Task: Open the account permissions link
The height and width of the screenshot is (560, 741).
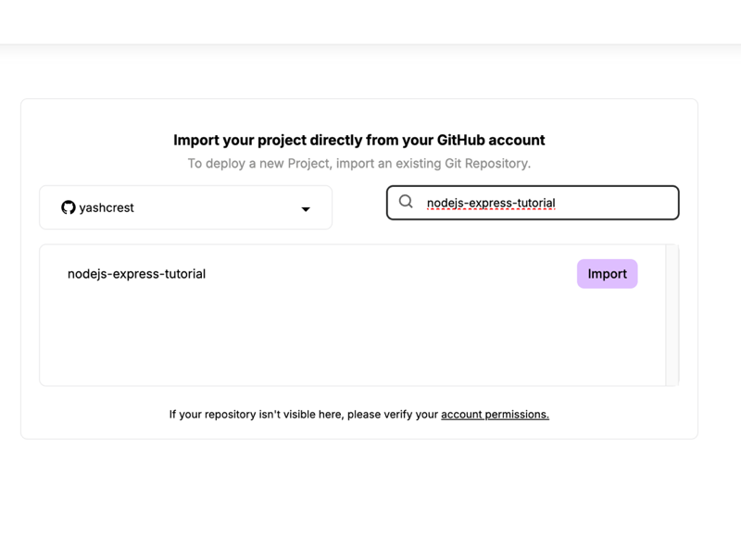Action: click(x=495, y=415)
